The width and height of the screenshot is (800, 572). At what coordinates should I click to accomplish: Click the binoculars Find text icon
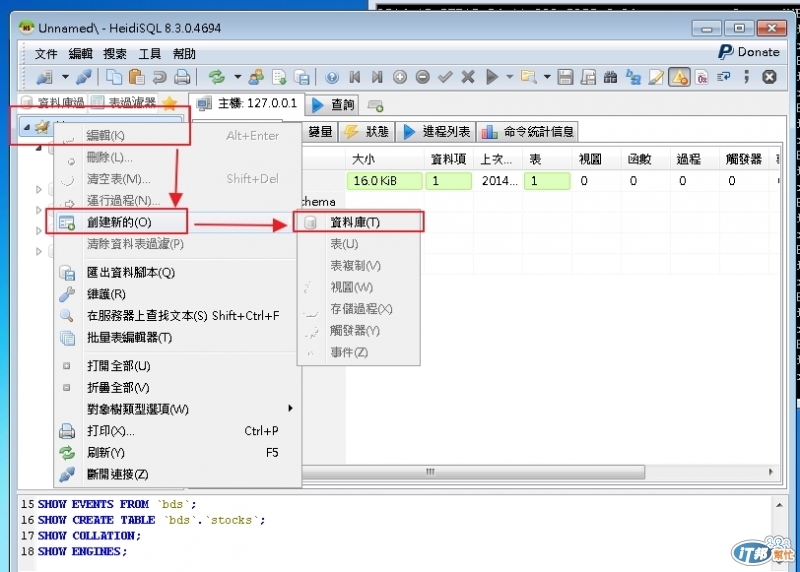click(x=610, y=77)
